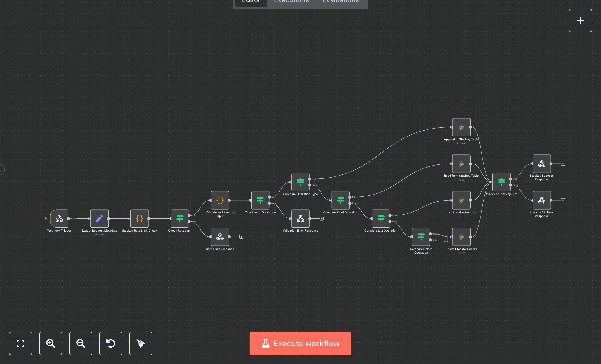
Task: Zoom in on the canvas
Action: coord(50,343)
